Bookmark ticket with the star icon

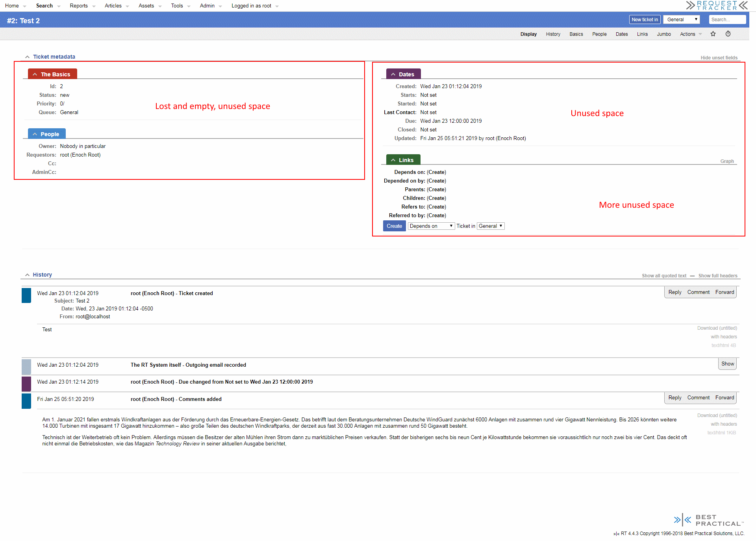713,34
